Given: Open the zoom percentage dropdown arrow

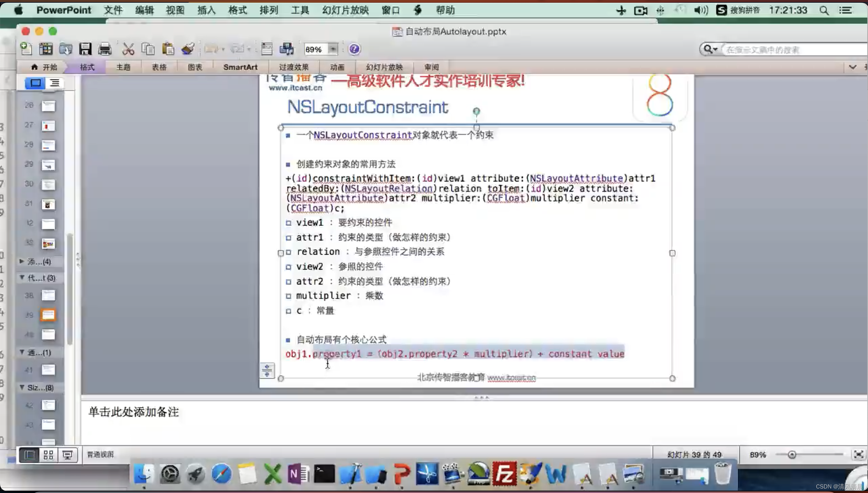Looking at the screenshot, I should 333,50.
